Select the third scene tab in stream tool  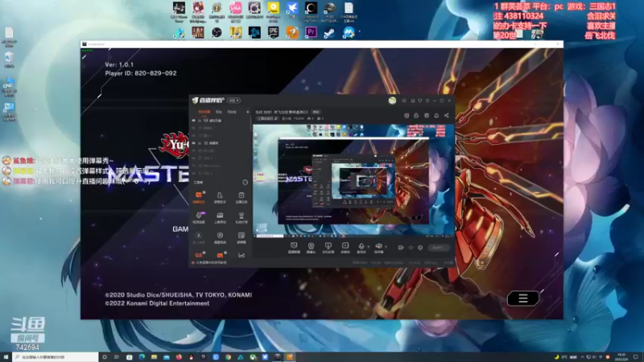232,112
